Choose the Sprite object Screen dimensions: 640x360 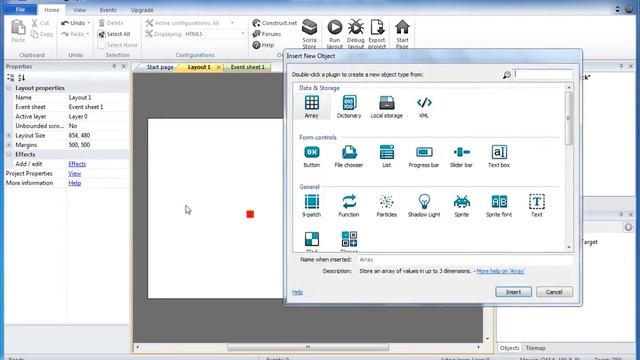coord(462,206)
